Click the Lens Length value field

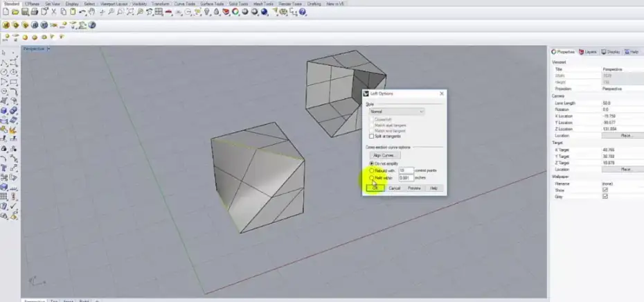(623, 103)
